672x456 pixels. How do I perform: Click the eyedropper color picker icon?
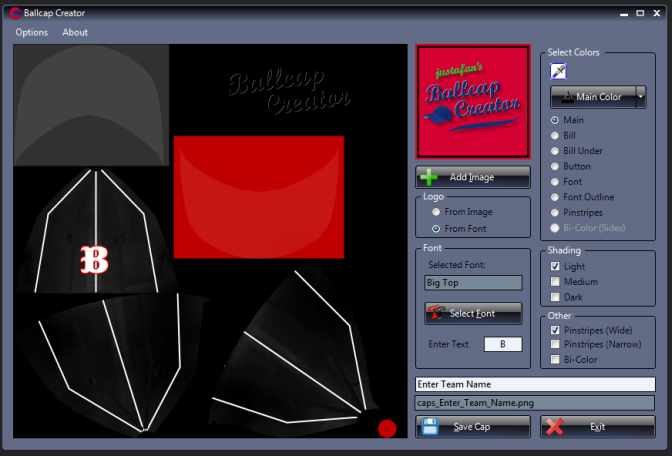(559, 71)
